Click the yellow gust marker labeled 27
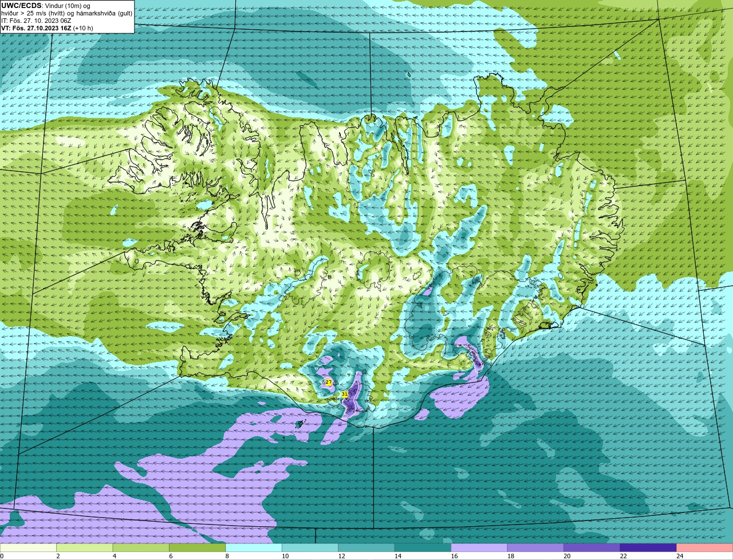 [329, 382]
